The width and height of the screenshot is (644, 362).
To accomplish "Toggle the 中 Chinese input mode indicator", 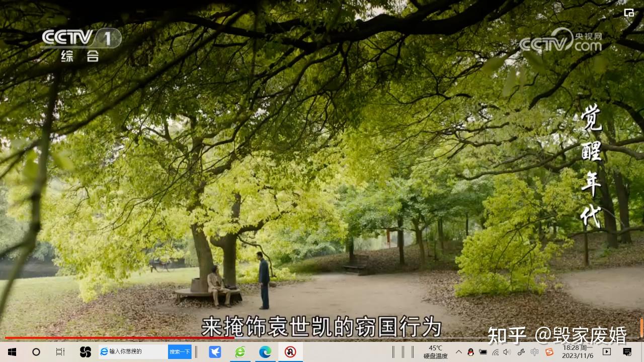I will coord(534,352).
